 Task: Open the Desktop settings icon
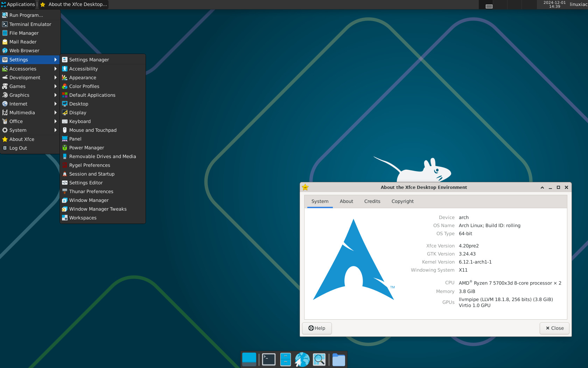[65, 104]
